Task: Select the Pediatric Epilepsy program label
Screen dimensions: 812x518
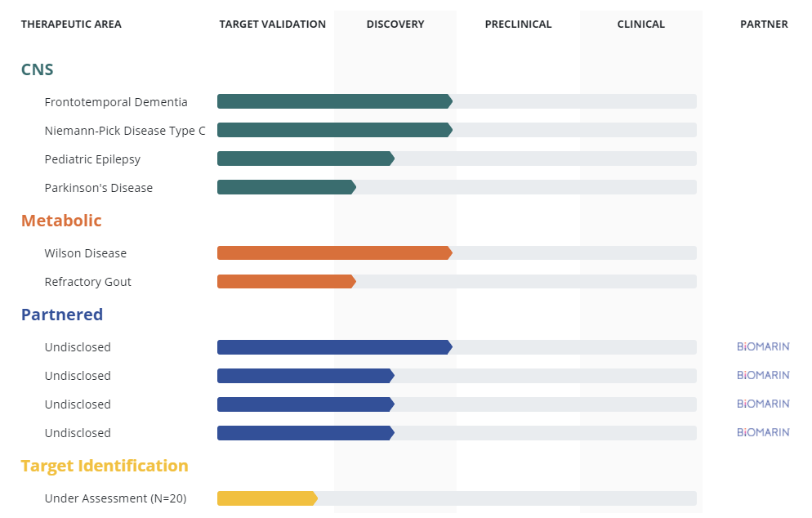Action: pos(92,159)
